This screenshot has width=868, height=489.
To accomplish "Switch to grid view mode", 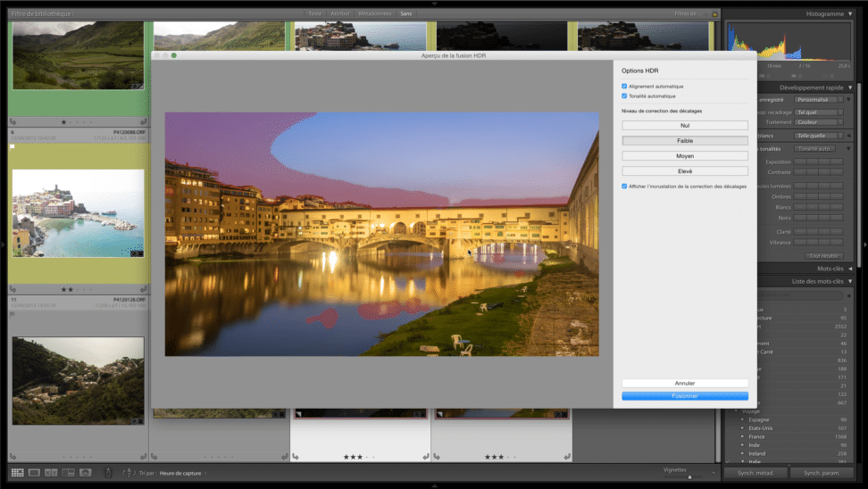I will point(18,472).
